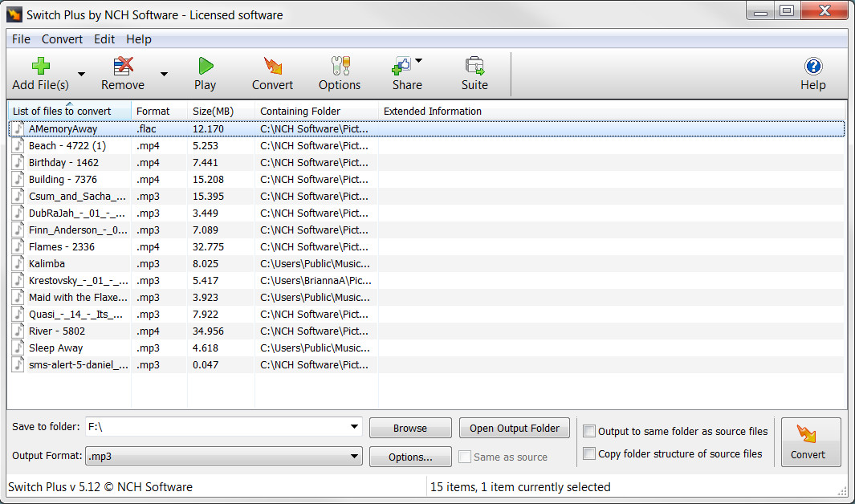This screenshot has width=855, height=504.
Task: Open the Convert menu
Action: tap(62, 39)
